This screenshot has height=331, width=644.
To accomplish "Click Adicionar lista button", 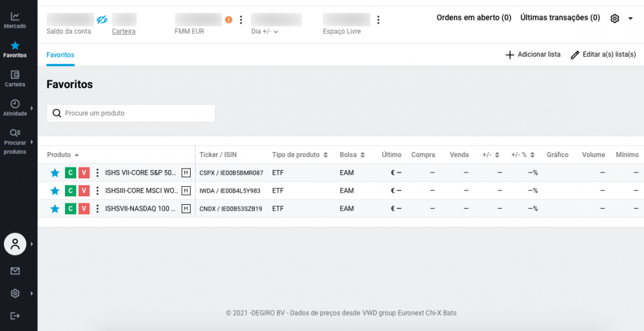I will click(x=533, y=55).
